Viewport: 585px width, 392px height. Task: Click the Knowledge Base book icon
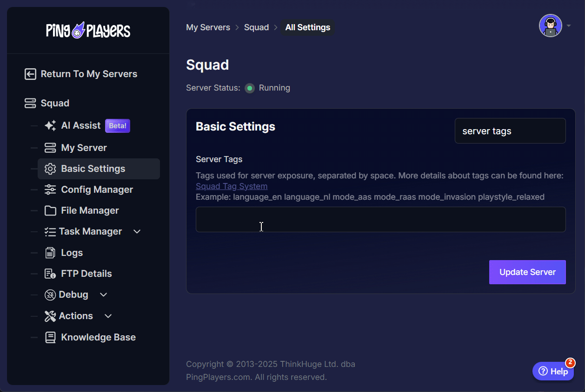click(50, 337)
